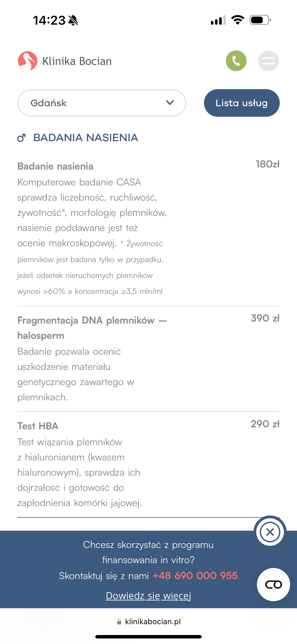The width and height of the screenshot is (297, 644).
Task: Follow the Dowiedz się więcej link
Action: pos(148,595)
